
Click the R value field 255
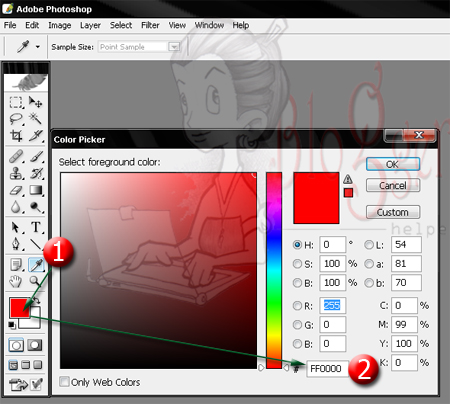point(332,305)
